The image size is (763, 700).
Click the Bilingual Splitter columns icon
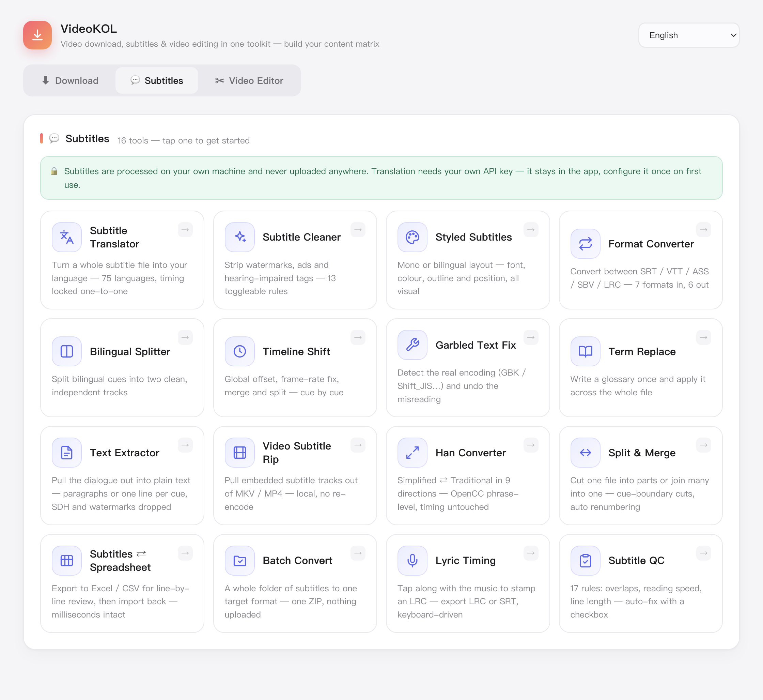coord(67,351)
